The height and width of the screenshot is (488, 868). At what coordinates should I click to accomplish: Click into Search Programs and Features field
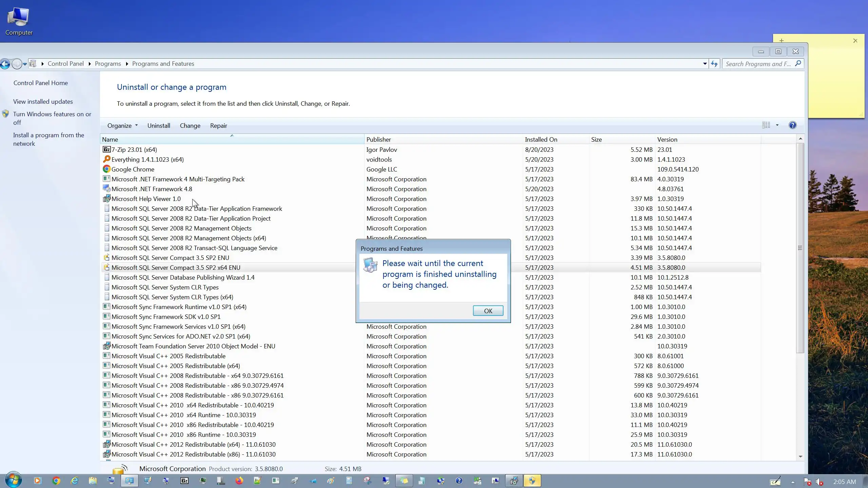[758, 64]
